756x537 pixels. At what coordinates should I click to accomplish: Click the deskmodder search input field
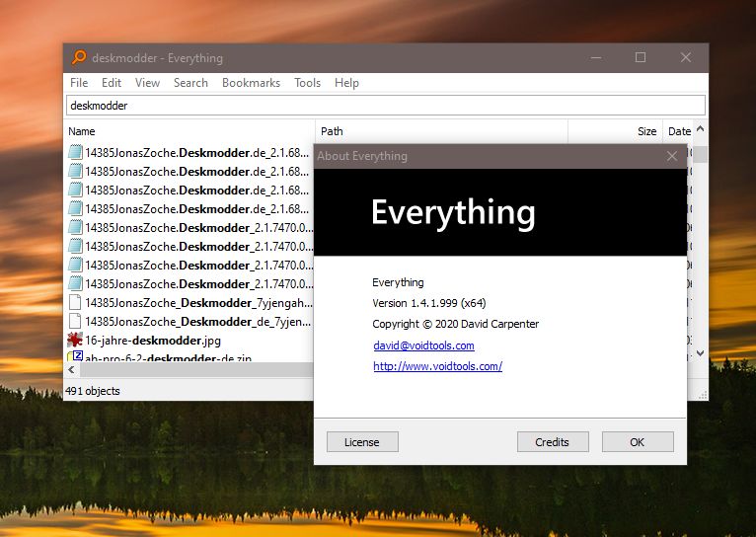click(385, 106)
